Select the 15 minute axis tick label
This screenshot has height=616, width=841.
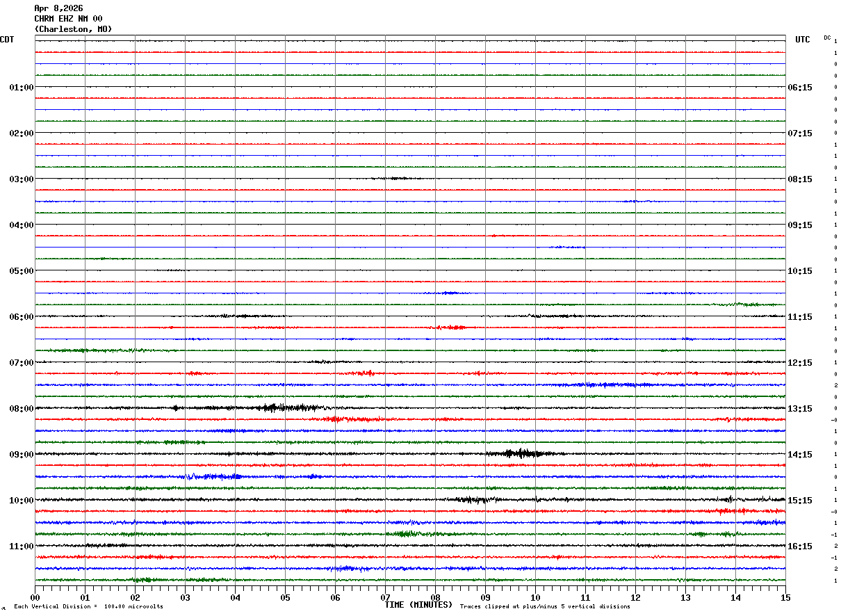pos(785,597)
